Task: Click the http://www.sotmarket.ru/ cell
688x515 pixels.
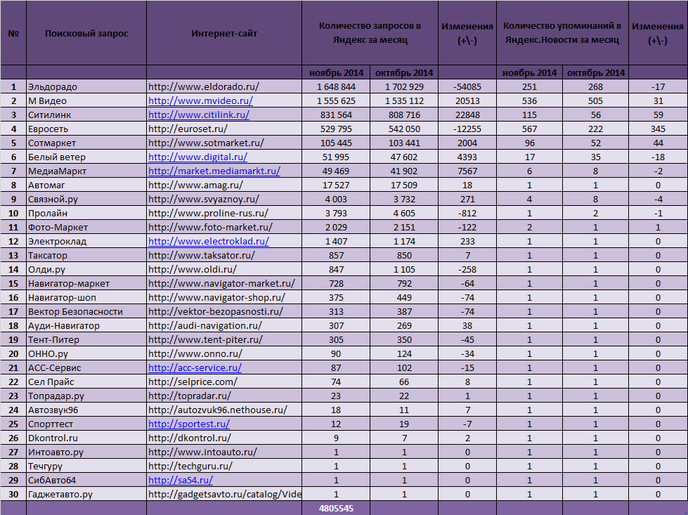Action: (x=224, y=143)
